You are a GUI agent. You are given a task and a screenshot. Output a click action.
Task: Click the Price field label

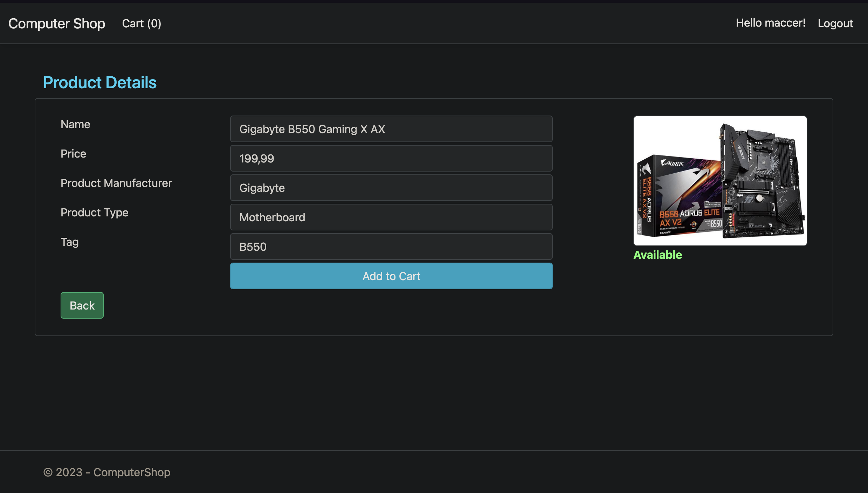(x=73, y=153)
